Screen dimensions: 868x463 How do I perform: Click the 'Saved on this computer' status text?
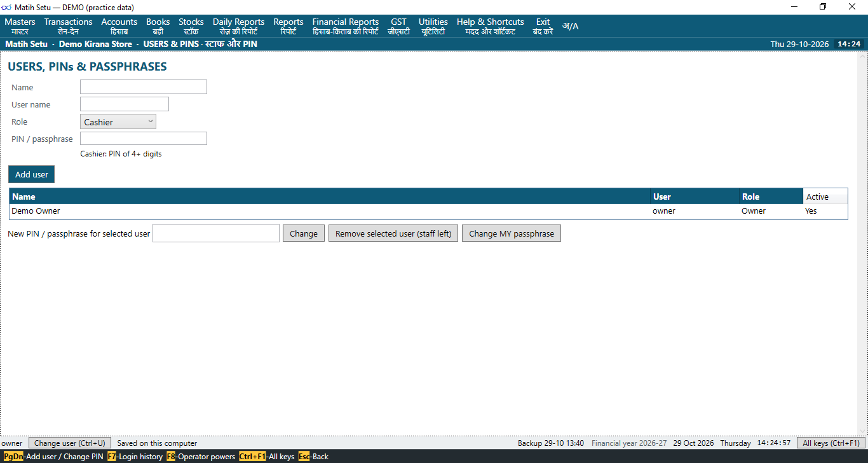coord(157,443)
